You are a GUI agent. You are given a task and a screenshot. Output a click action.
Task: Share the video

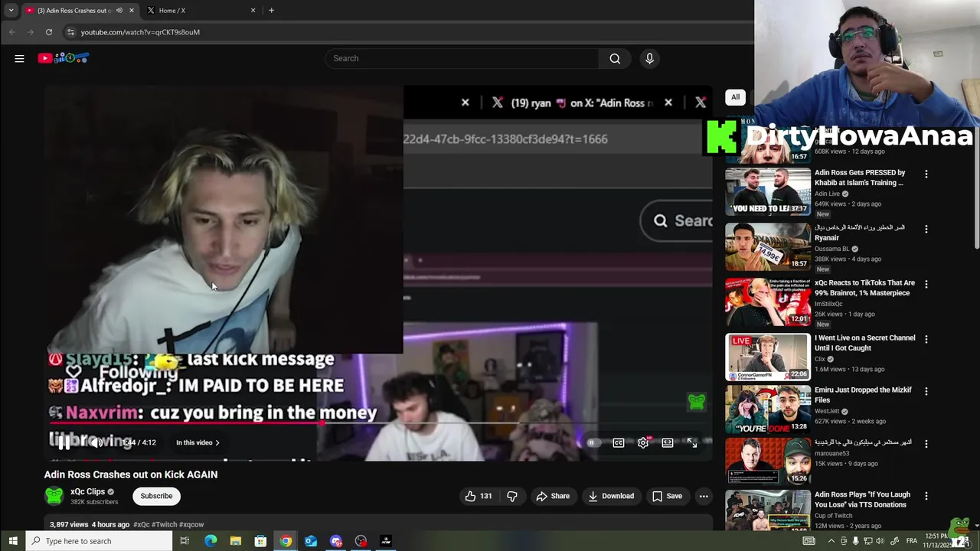point(553,496)
